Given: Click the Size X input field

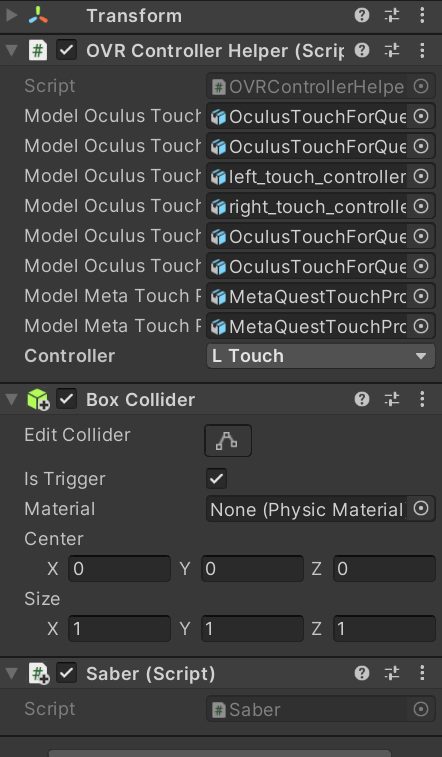Looking at the screenshot, I should click(x=119, y=629).
